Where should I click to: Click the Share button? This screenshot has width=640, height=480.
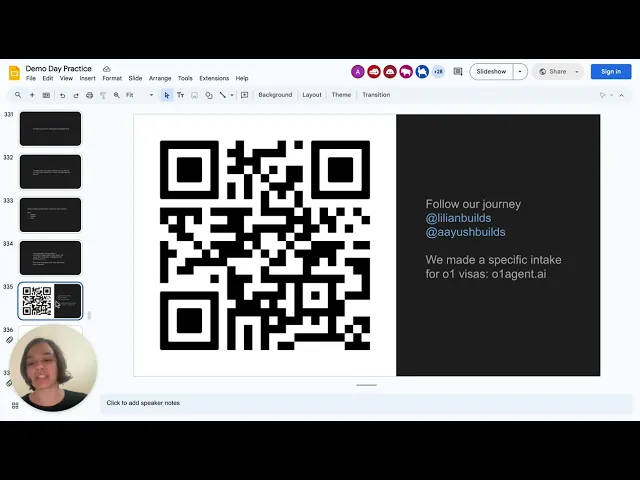[x=553, y=71]
